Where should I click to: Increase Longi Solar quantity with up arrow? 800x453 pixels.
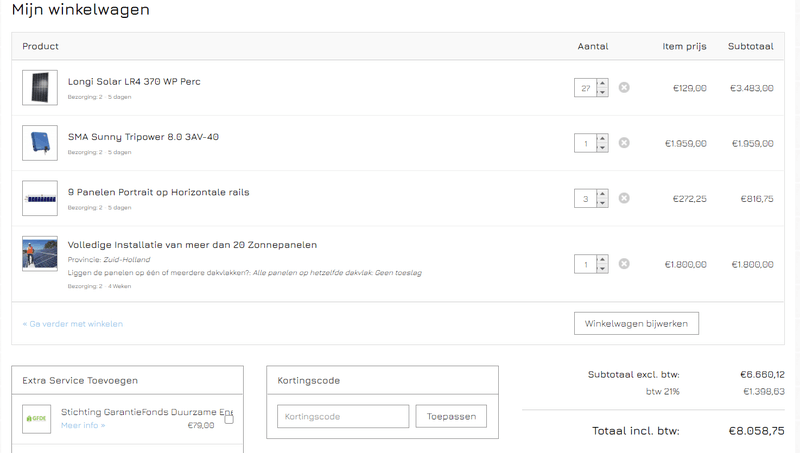pos(602,84)
